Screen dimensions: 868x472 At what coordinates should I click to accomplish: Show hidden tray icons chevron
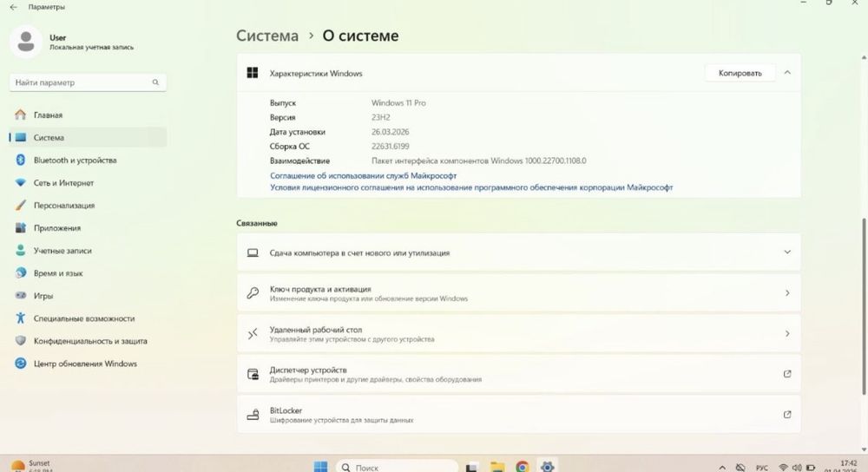tap(722, 468)
